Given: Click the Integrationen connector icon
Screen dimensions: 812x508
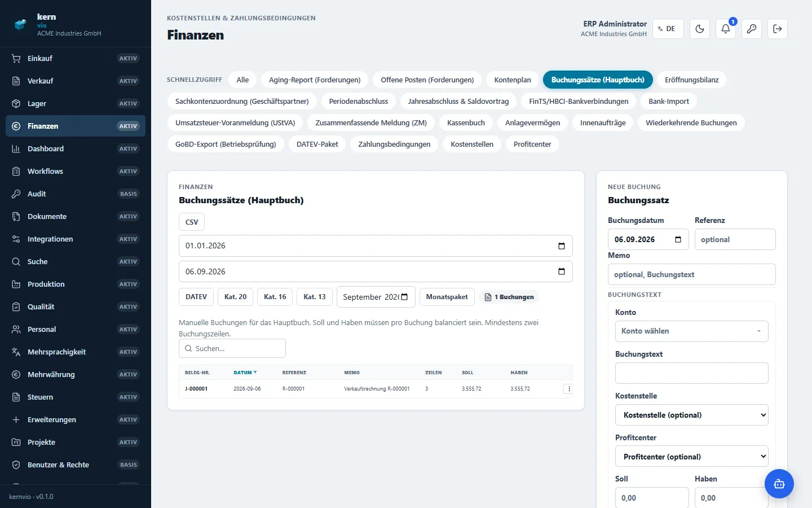Looking at the screenshot, I should coord(16,239).
